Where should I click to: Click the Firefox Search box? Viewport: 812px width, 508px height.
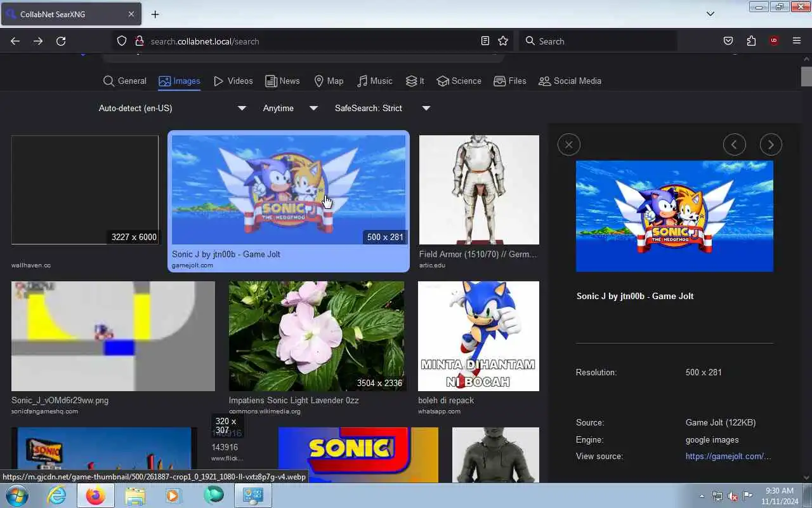pyautogui.click(x=598, y=41)
